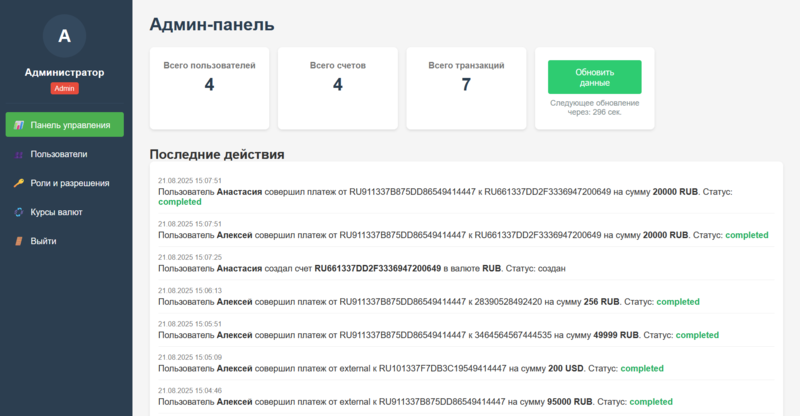
Task: Click the timestamp 21.08.2025 15:05:09
Action: 190,357
